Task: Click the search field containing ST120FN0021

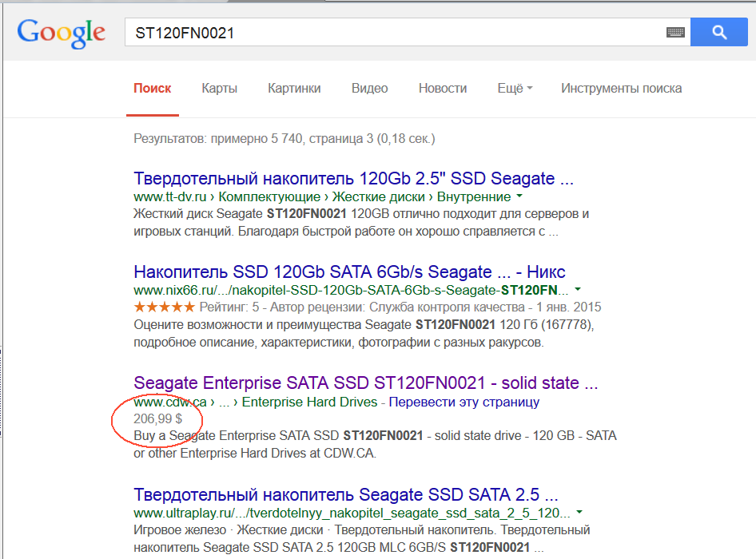Action: tap(392, 33)
